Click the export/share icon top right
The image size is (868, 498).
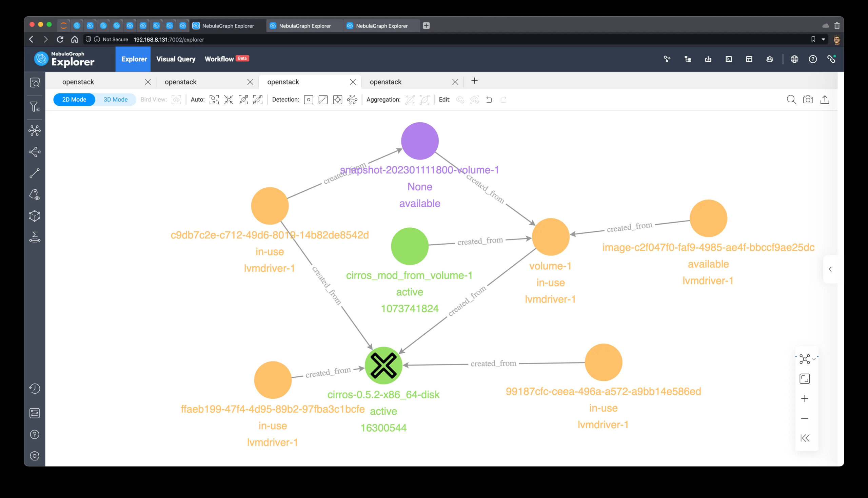[x=826, y=100]
